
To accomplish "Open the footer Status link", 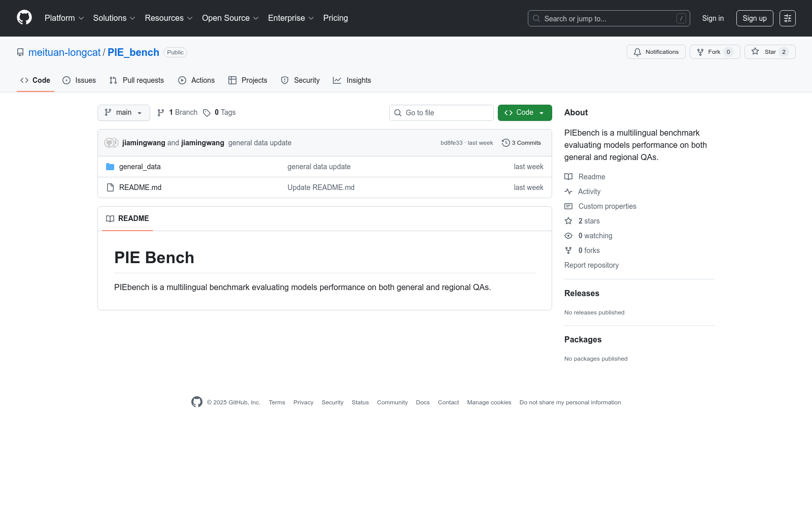I will tap(360, 402).
